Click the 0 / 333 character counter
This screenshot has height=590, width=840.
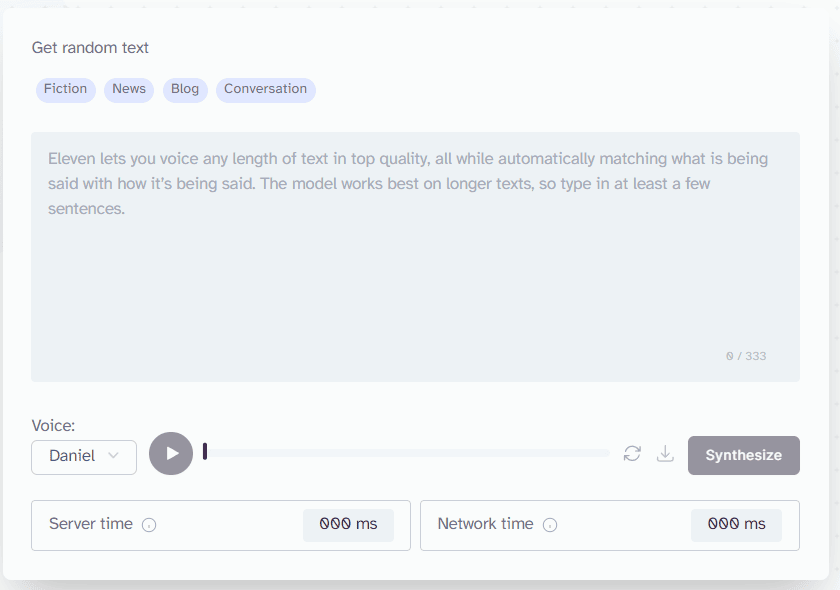click(x=746, y=356)
